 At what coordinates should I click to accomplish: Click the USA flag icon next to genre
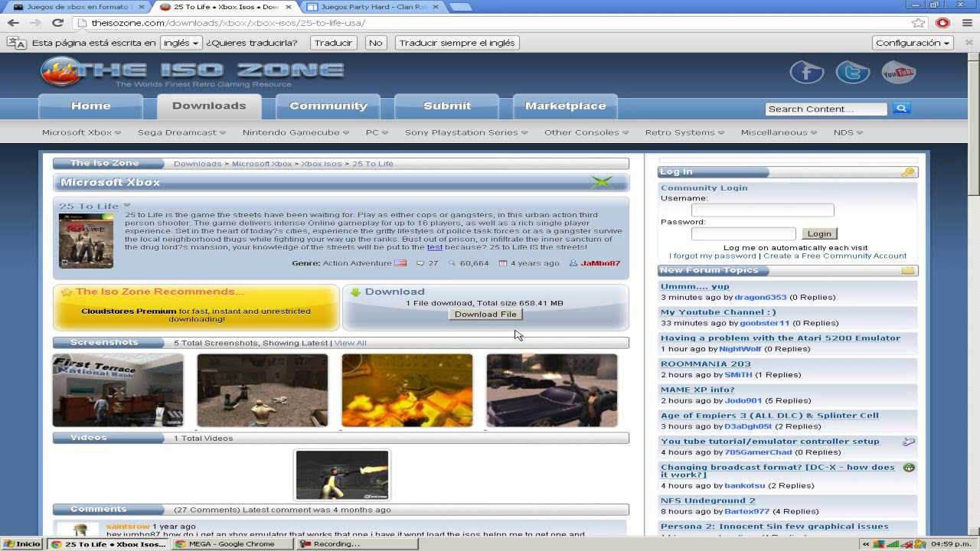[x=400, y=263]
